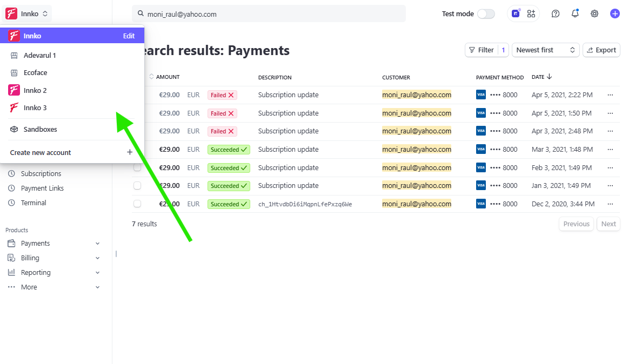Open the help question mark icon
Screen dimensions: 635x364
(x=555, y=14)
